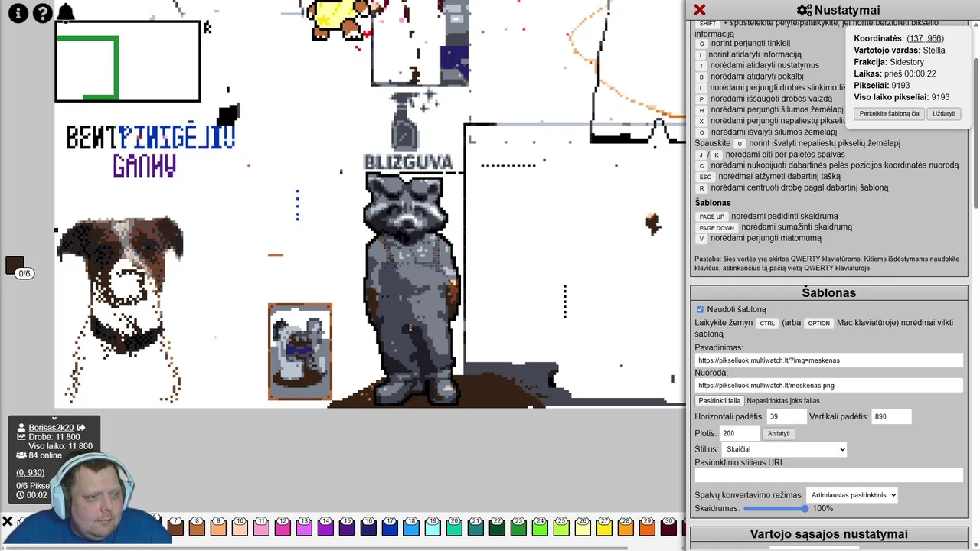This screenshot has width=980, height=551.
Task: Click the Vertikali padėtis field
Action: (892, 416)
